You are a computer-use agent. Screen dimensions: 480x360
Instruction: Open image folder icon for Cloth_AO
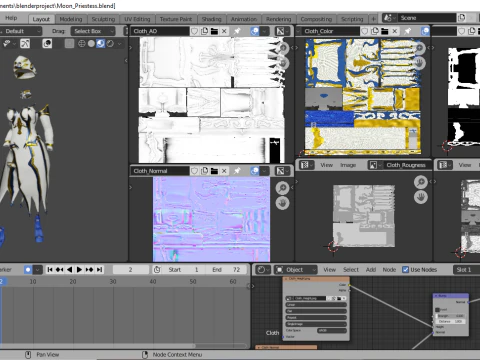click(x=214, y=31)
